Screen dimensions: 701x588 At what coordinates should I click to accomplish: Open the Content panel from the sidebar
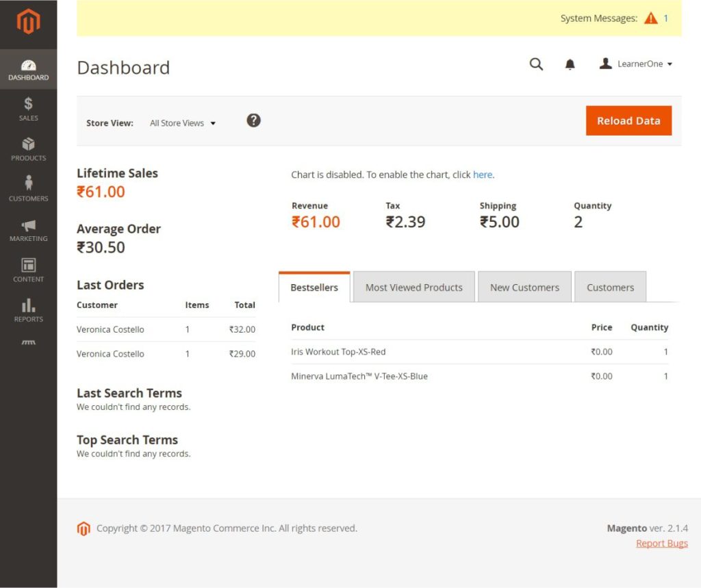tap(28, 270)
